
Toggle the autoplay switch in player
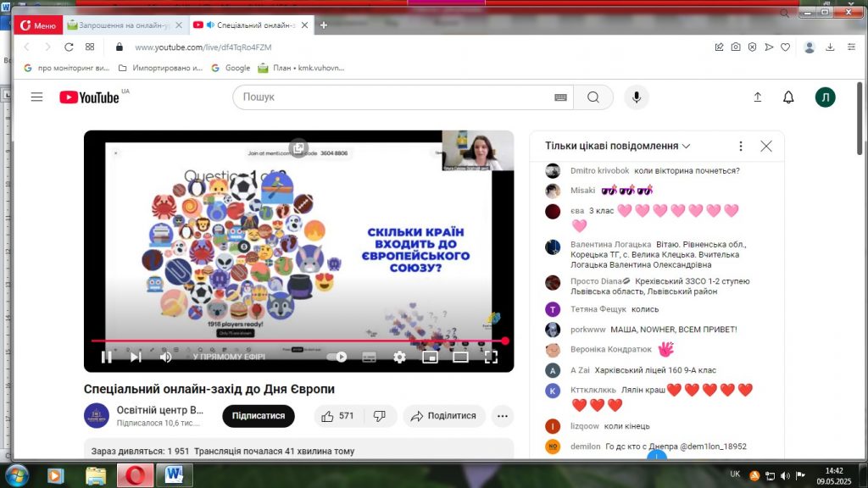[337, 357]
